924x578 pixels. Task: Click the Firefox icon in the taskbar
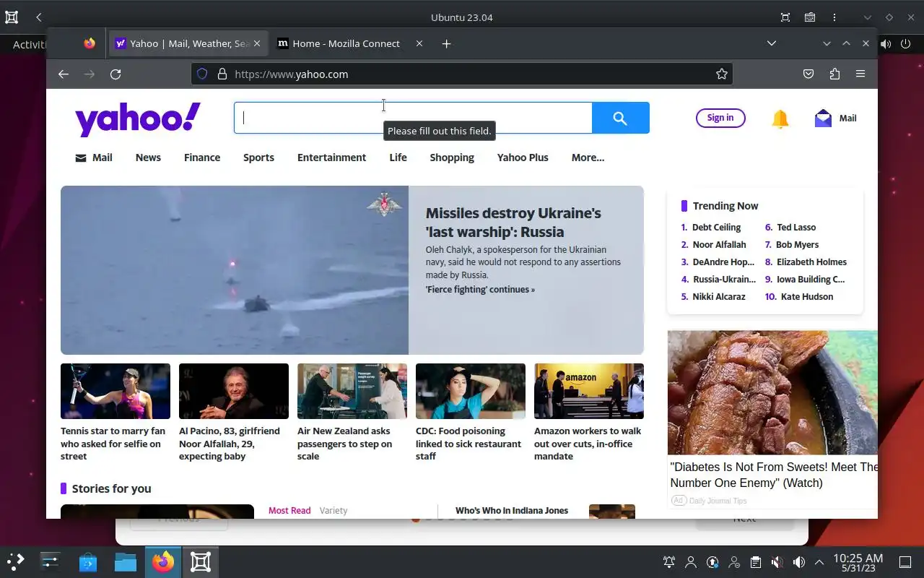click(x=163, y=561)
